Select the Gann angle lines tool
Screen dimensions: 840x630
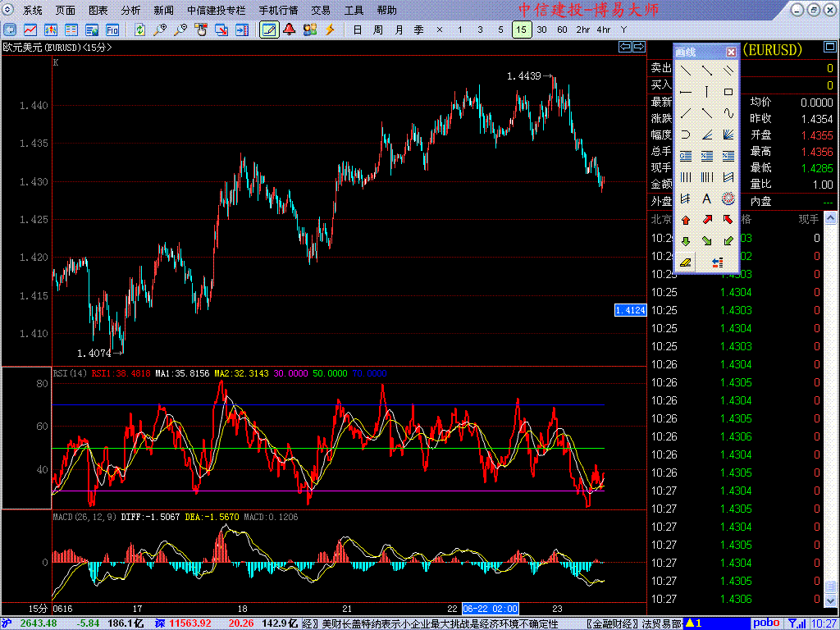point(707,135)
